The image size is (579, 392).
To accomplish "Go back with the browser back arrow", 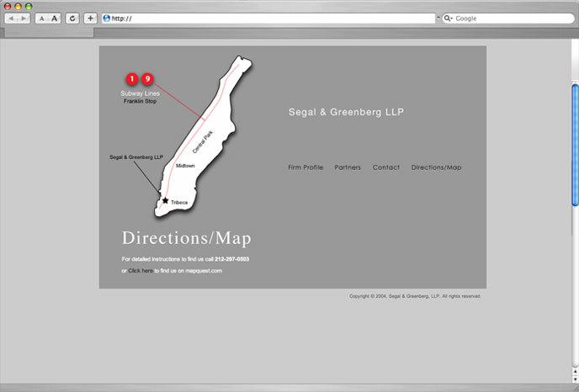I will point(11,19).
